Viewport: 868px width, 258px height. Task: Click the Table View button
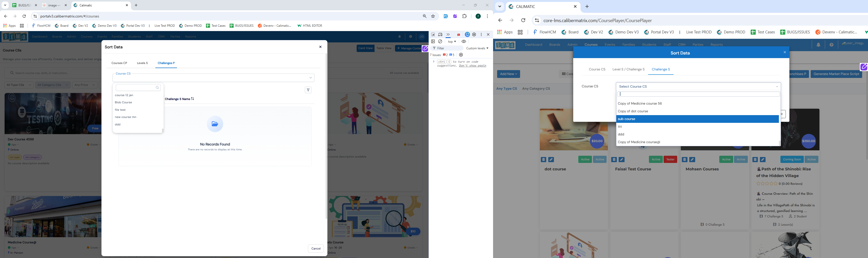[x=384, y=48]
